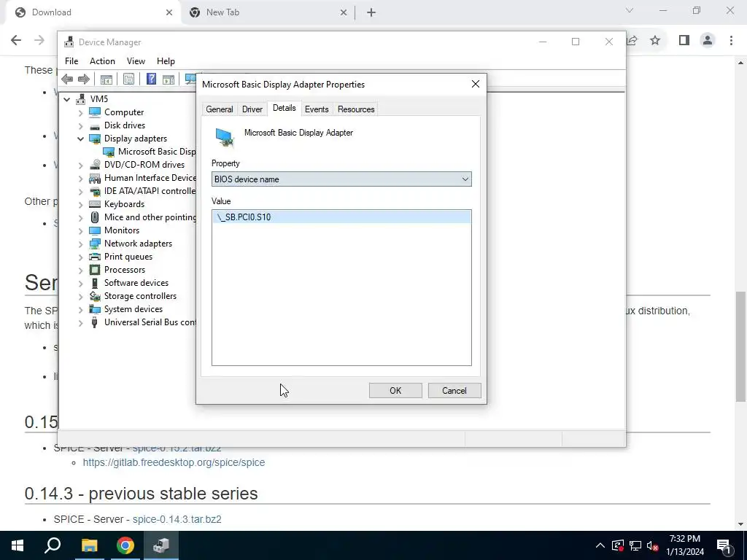The height and width of the screenshot is (560, 747).
Task: Open the BIOS device name Property dropdown
Action: click(341, 179)
